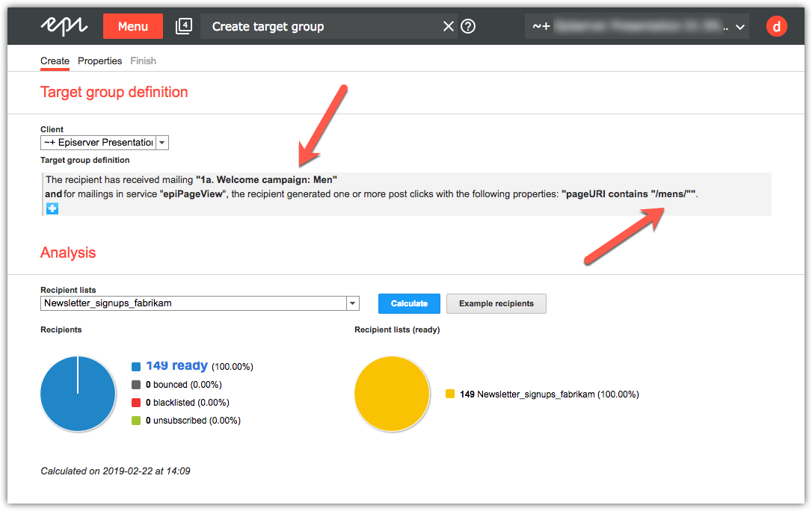Click the yellow Newsletter_signups_fabrikam legend swatch

click(x=449, y=394)
